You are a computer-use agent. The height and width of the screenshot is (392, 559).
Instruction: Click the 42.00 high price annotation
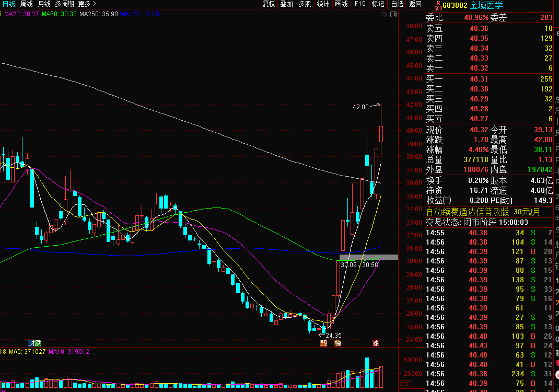click(x=360, y=107)
